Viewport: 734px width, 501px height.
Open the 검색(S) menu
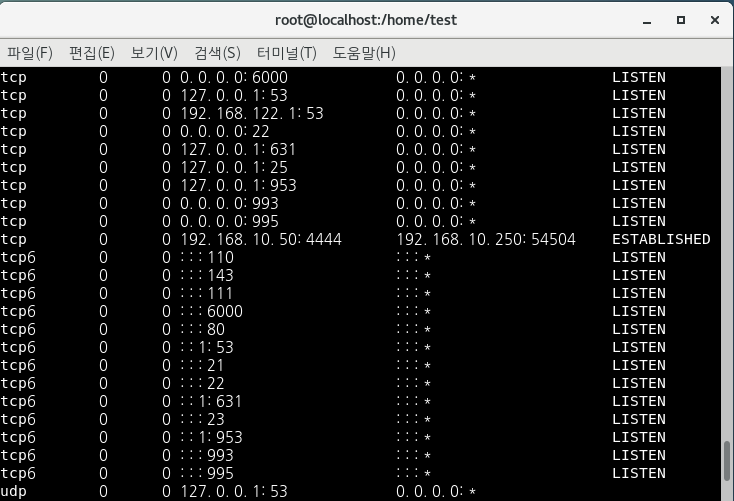point(217,53)
